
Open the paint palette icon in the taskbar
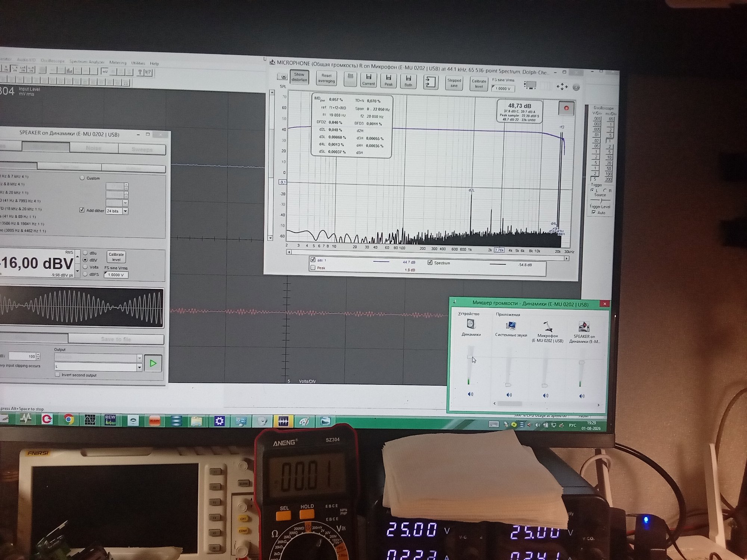click(x=304, y=421)
